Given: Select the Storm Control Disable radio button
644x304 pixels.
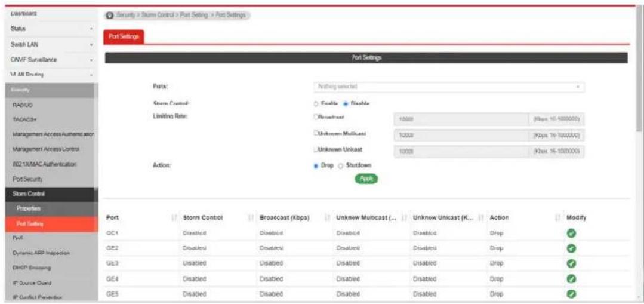Looking at the screenshot, I should (x=346, y=104).
